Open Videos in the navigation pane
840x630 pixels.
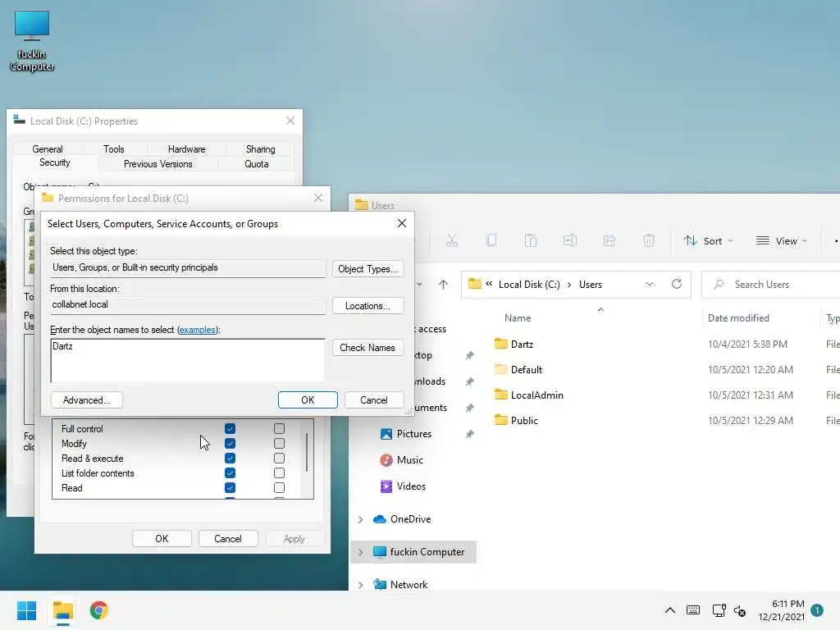click(403, 486)
